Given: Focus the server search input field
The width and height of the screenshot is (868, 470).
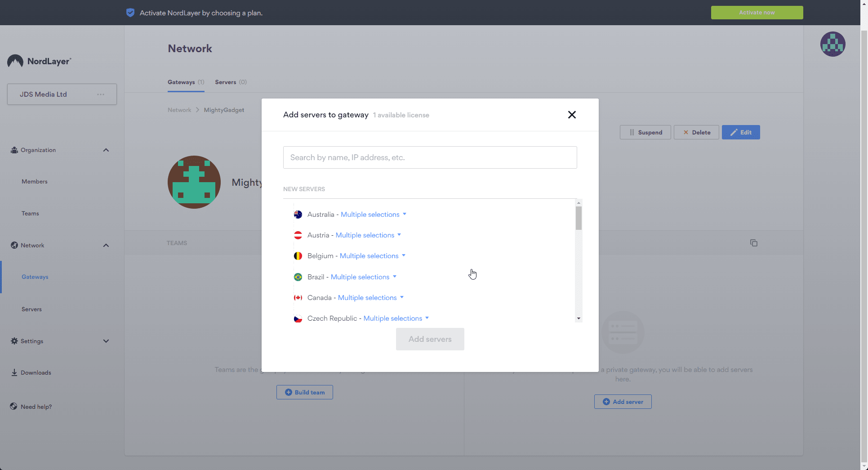Looking at the screenshot, I should 430,157.
